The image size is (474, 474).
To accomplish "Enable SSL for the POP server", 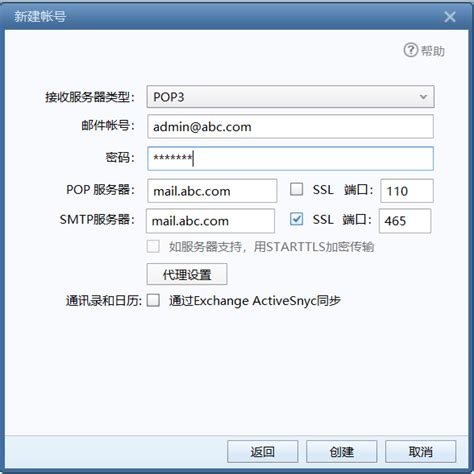I will 296,189.
